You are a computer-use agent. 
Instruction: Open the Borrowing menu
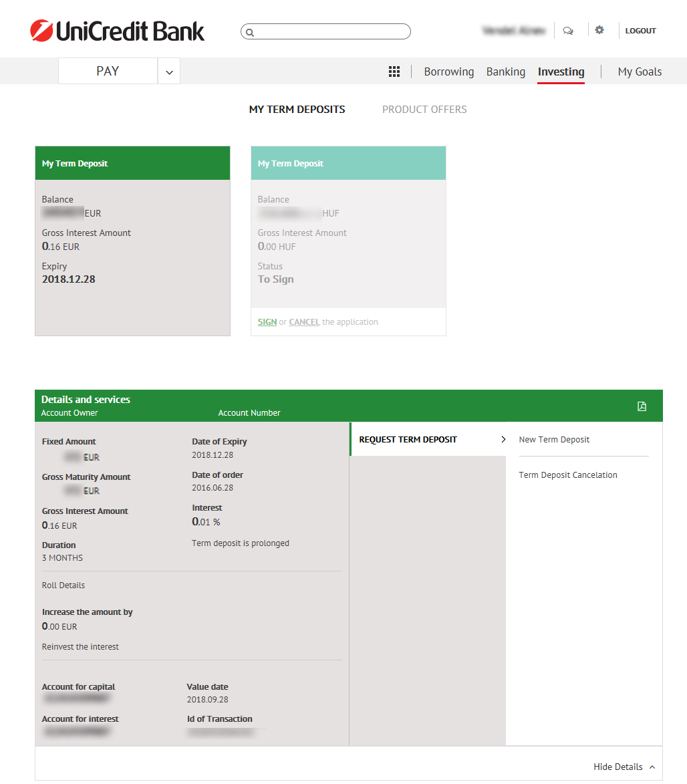448,72
